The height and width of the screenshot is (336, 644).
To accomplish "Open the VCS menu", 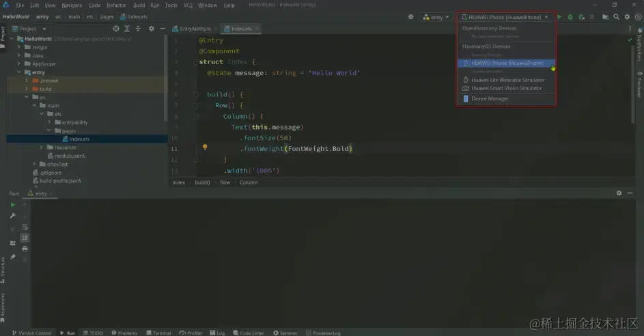I will click(x=188, y=5).
